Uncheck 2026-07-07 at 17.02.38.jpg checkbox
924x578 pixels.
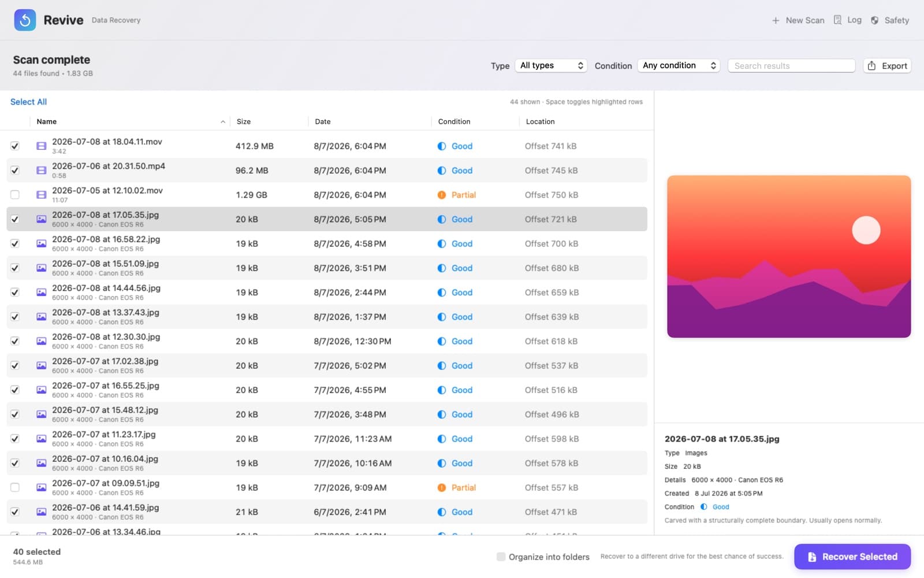(15, 366)
